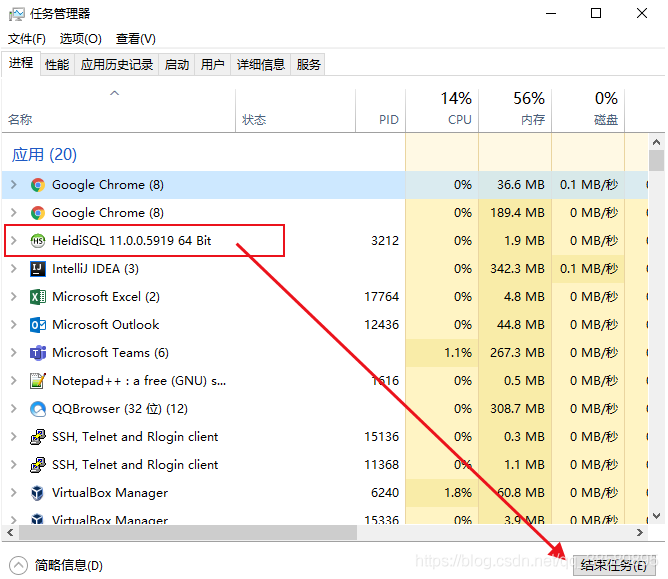This screenshot has height=579, width=668.
Task: Expand the first Google Chrome (8) group
Action: click(x=14, y=185)
